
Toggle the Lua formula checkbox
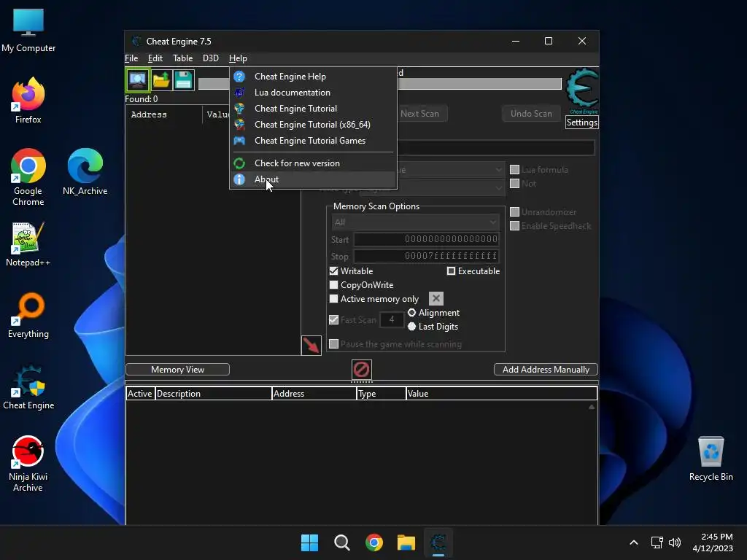pyautogui.click(x=514, y=169)
